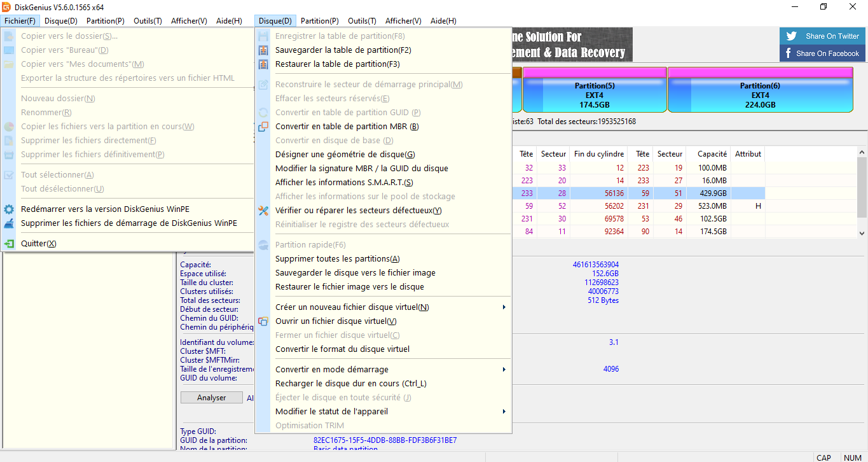Open Afficher les informations S.M.A.R.T.(S)

tap(383, 183)
